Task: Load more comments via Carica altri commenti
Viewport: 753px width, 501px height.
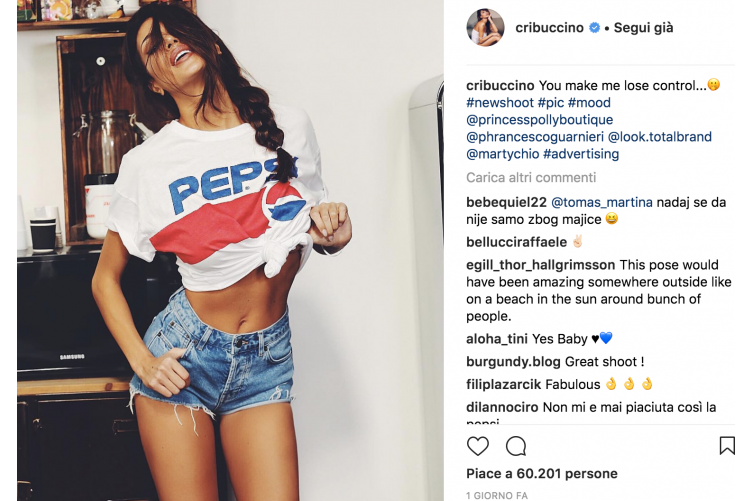Action: point(531,178)
